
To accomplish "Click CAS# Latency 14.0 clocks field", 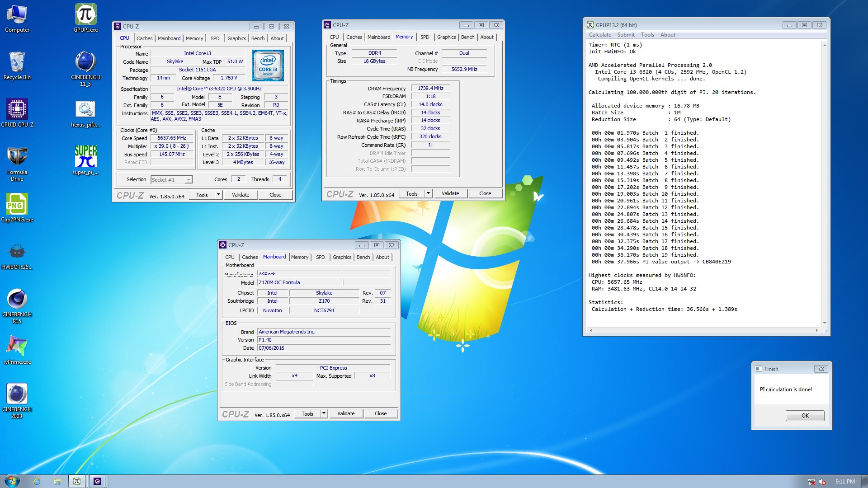I will pyautogui.click(x=430, y=104).
